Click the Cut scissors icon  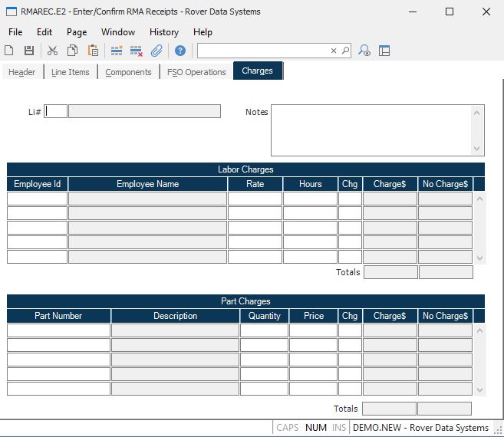52,51
